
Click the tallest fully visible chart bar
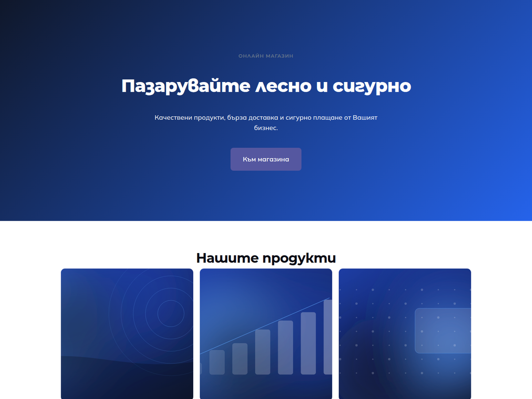[x=309, y=344]
